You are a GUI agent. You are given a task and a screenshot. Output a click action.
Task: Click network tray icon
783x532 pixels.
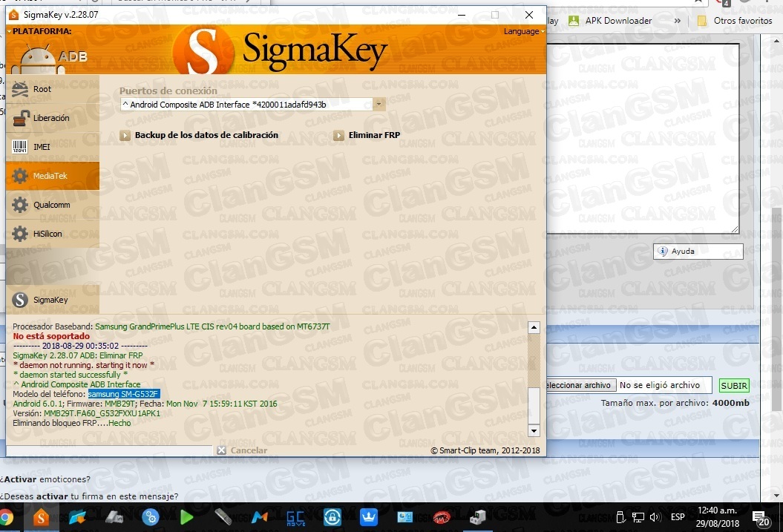pos(638,517)
